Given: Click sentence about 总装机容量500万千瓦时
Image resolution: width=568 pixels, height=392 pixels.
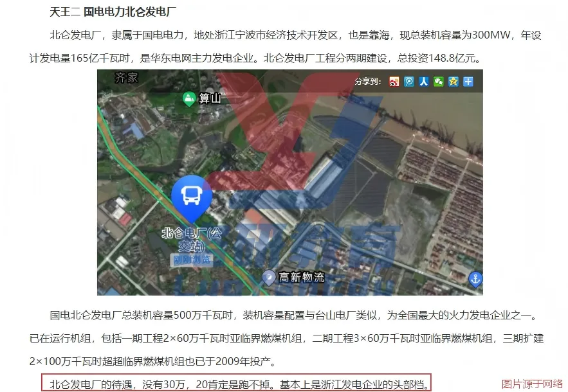Looking at the screenshot, I should pos(294,316).
